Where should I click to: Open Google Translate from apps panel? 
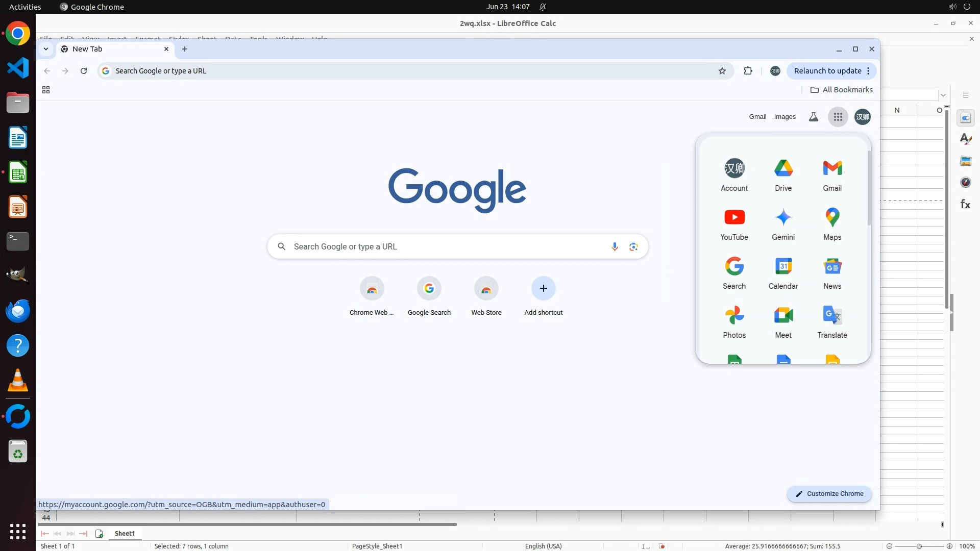[x=832, y=321]
